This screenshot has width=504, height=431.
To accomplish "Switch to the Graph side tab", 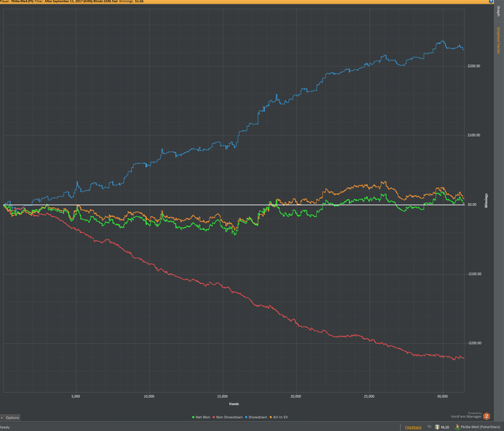I will [498, 12].
